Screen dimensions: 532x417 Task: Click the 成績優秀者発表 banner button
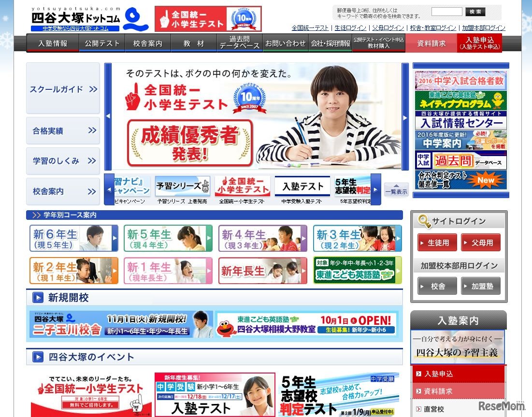point(190,143)
